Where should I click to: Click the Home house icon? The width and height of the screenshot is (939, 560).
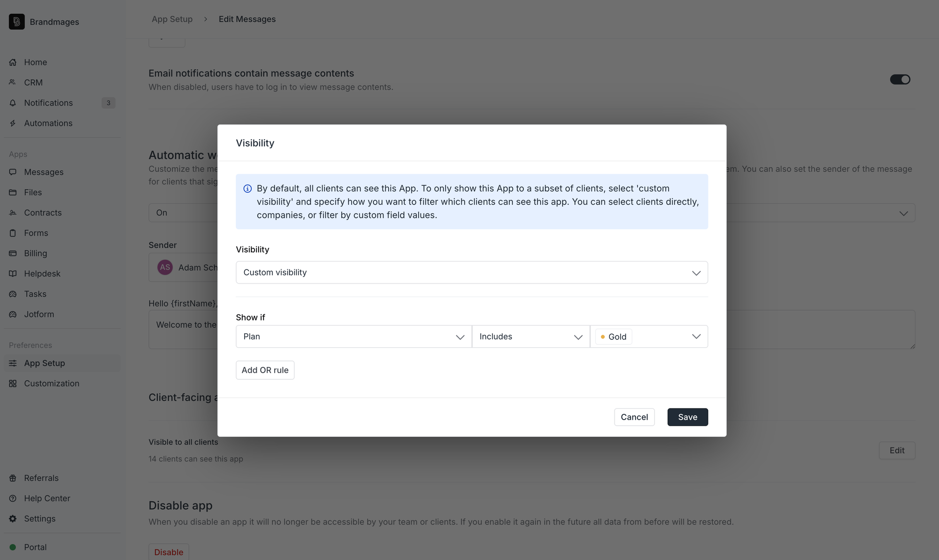tap(13, 62)
